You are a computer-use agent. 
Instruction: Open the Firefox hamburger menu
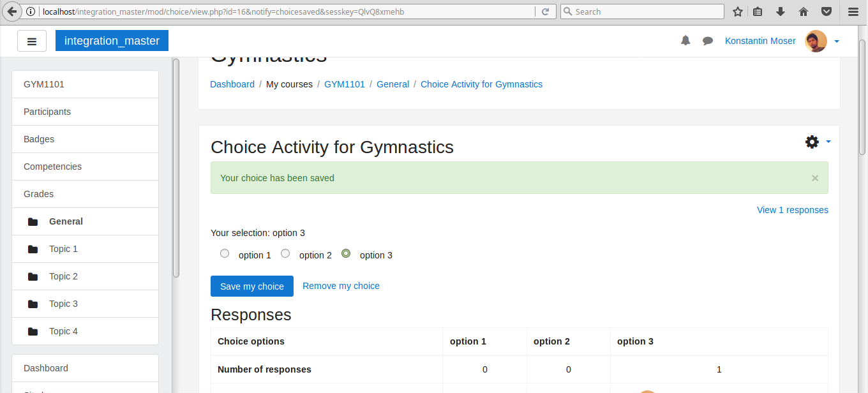tap(853, 11)
